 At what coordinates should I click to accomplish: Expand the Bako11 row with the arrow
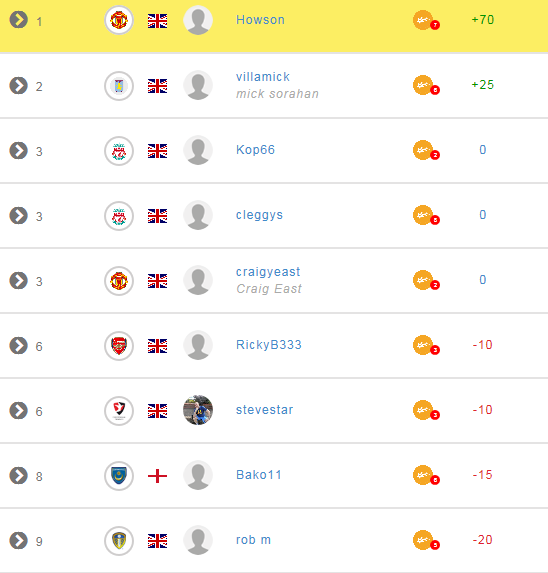pos(19,475)
